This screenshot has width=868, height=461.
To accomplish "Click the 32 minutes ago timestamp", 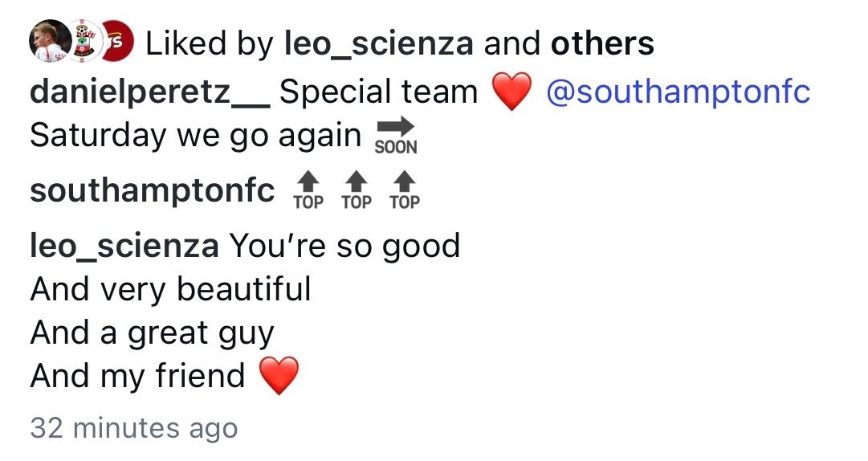I will (133, 428).
